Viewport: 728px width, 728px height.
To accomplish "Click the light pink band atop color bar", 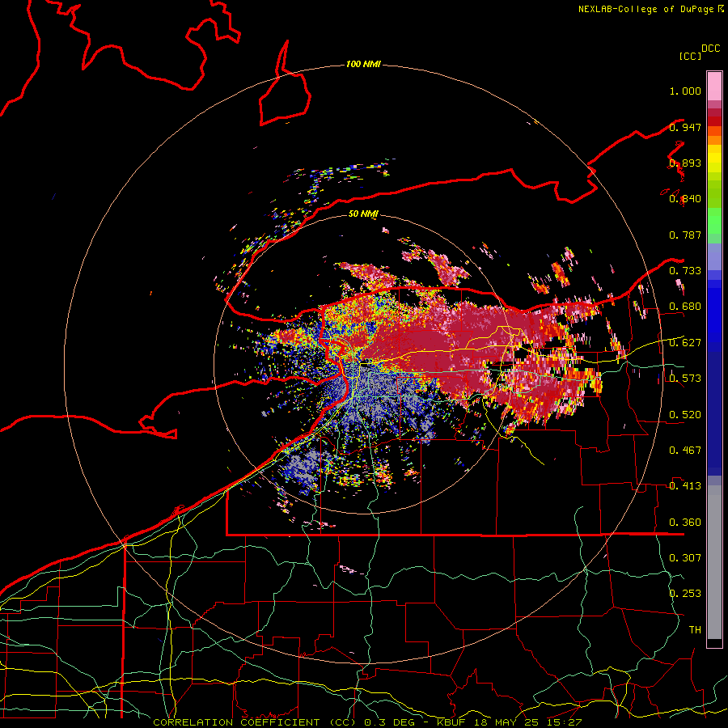I will [714, 86].
